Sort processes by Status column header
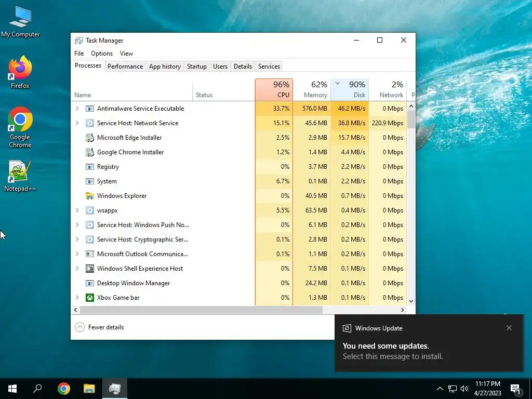The width and height of the screenshot is (532, 399). pyautogui.click(x=223, y=90)
